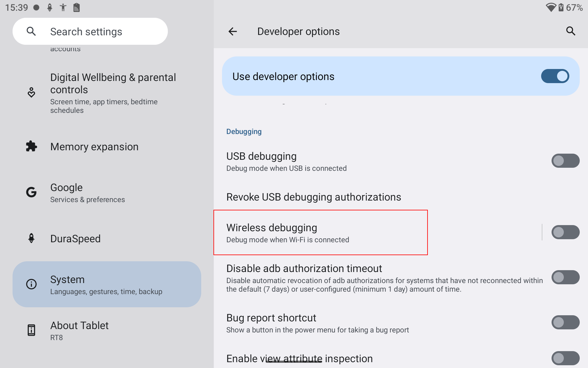The height and width of the screenshot is (368, 588).
Task: Toggle Disable adb authorization timeout switch
Action: [565, 277]
